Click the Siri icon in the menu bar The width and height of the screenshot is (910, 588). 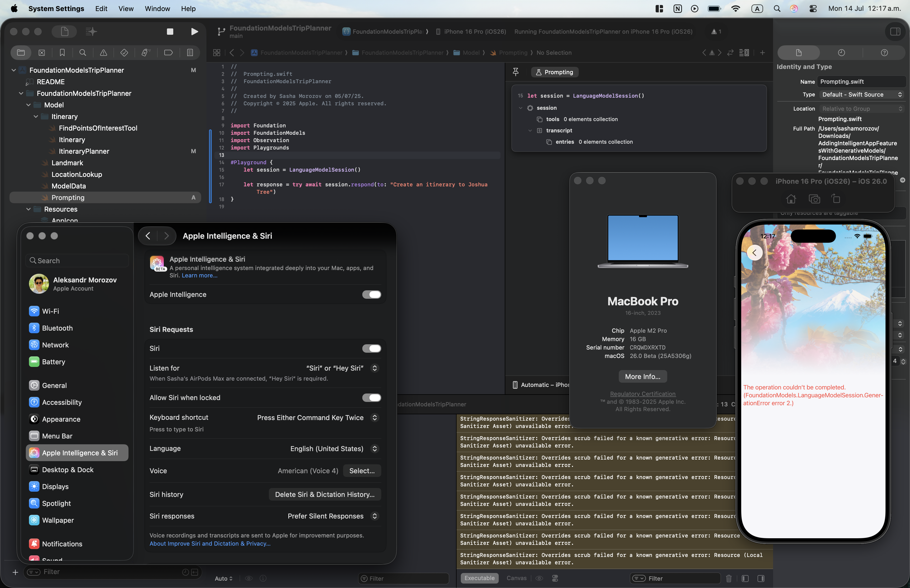[794, 8]
